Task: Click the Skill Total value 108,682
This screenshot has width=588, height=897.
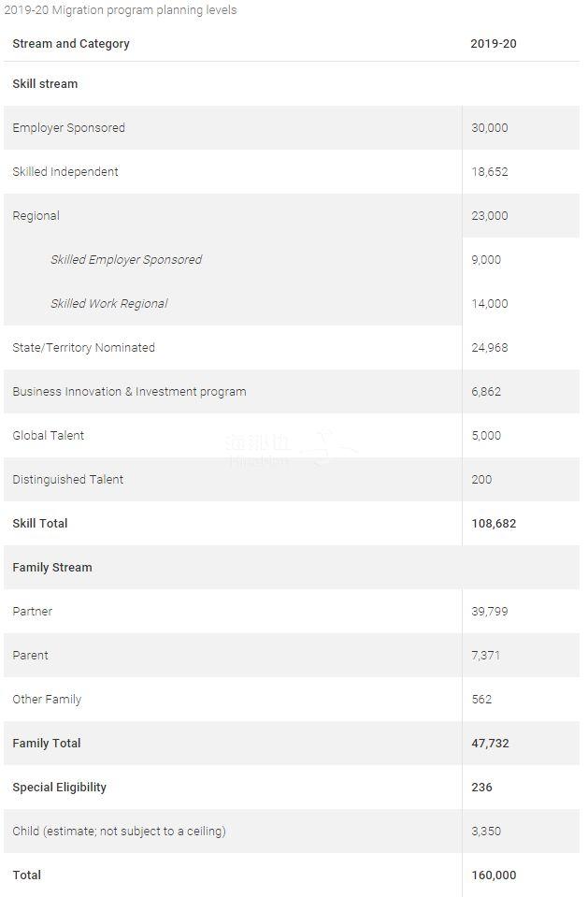Action: (494, 524)
